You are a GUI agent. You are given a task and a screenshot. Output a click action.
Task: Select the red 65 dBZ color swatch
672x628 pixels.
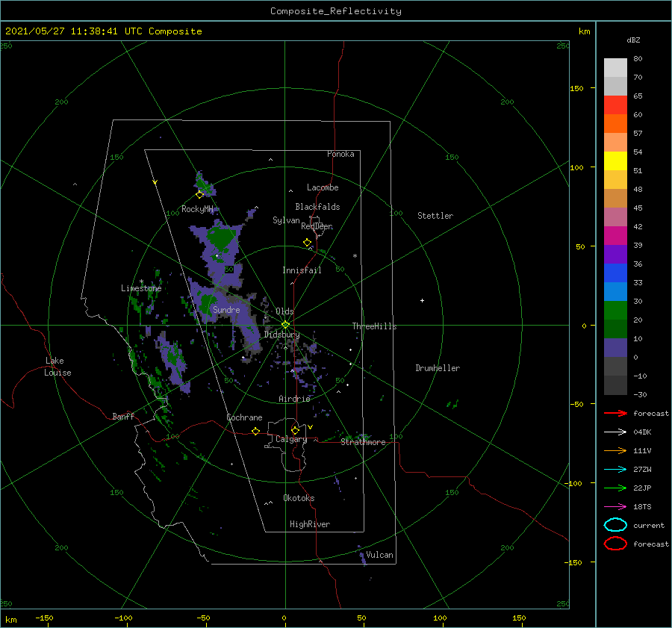point(615,105)
